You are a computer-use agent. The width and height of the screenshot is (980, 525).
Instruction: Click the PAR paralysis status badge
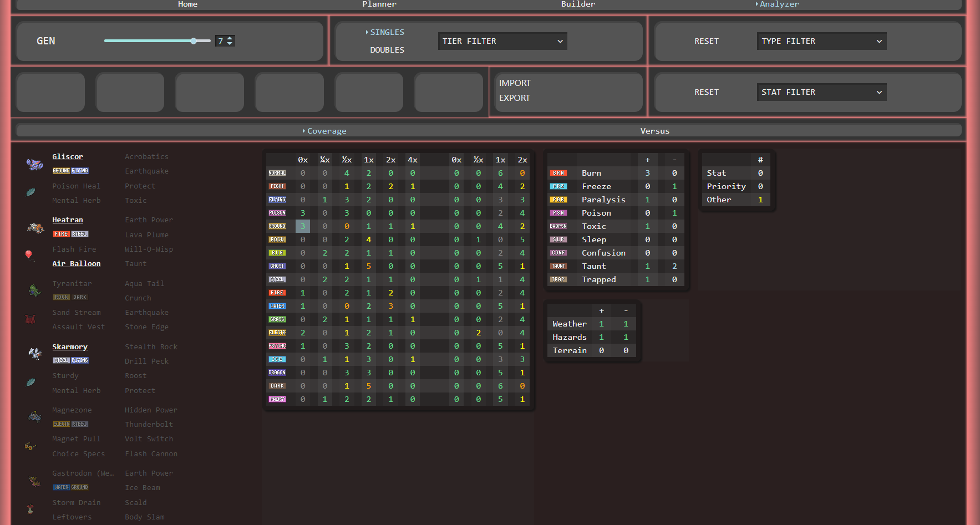(x=558, y=200)
